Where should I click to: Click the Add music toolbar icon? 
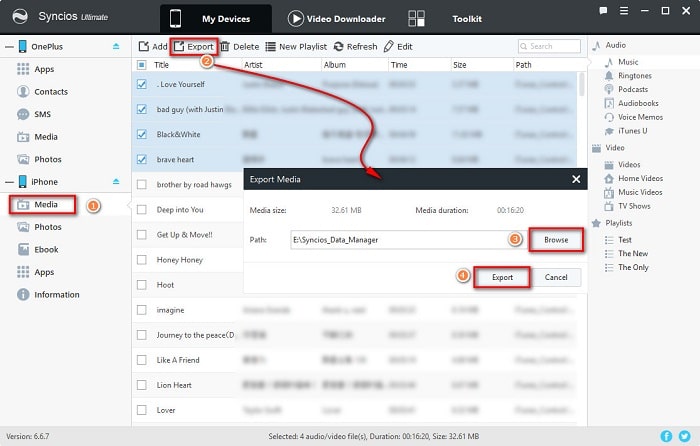tap(144, 46)
